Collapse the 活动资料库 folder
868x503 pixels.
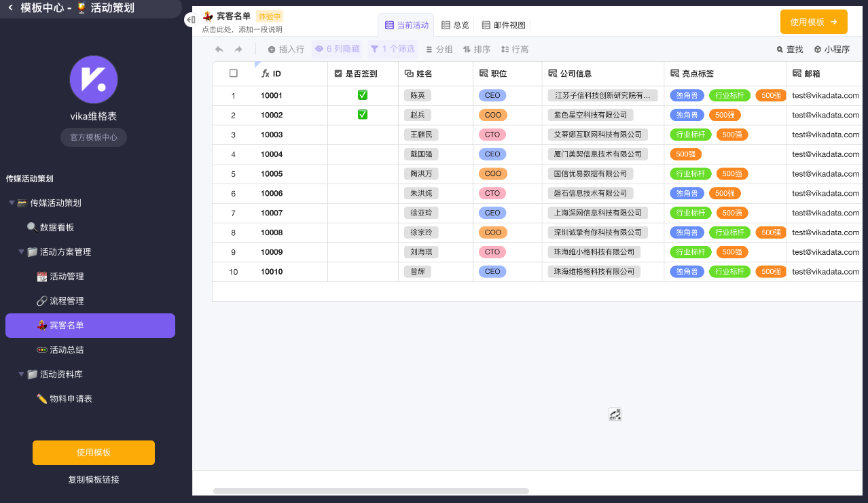click(21, 375)
